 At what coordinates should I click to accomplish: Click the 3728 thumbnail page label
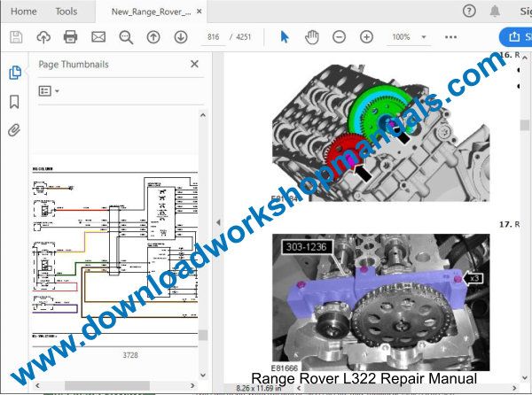tap(130, 355)
